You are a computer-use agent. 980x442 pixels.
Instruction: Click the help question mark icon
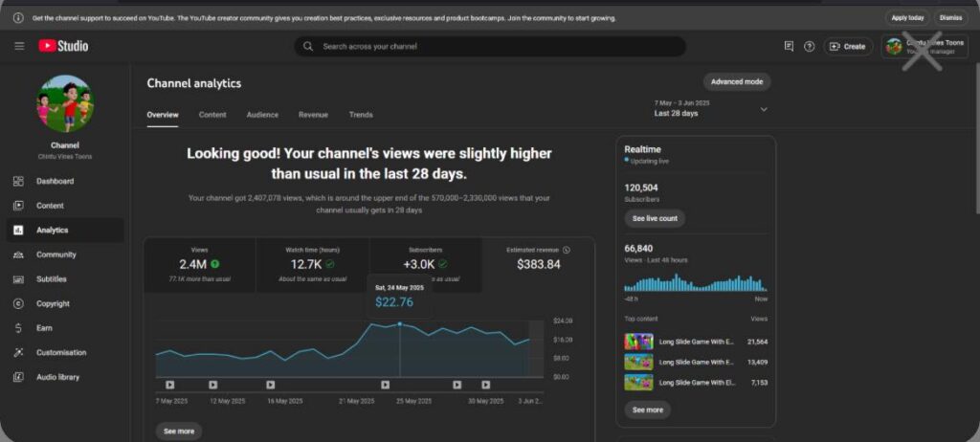point(809,46)
